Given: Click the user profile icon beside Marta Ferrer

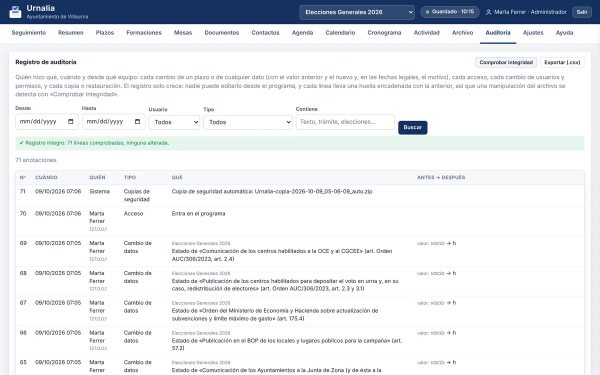Looking at the screenshot, I should pos(489,12).
